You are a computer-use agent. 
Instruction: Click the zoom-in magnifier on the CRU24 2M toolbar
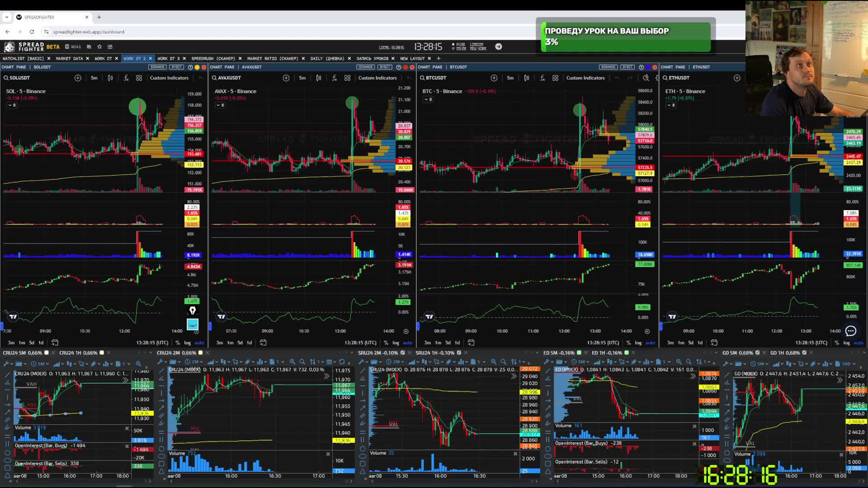click(x=292, y=362)
